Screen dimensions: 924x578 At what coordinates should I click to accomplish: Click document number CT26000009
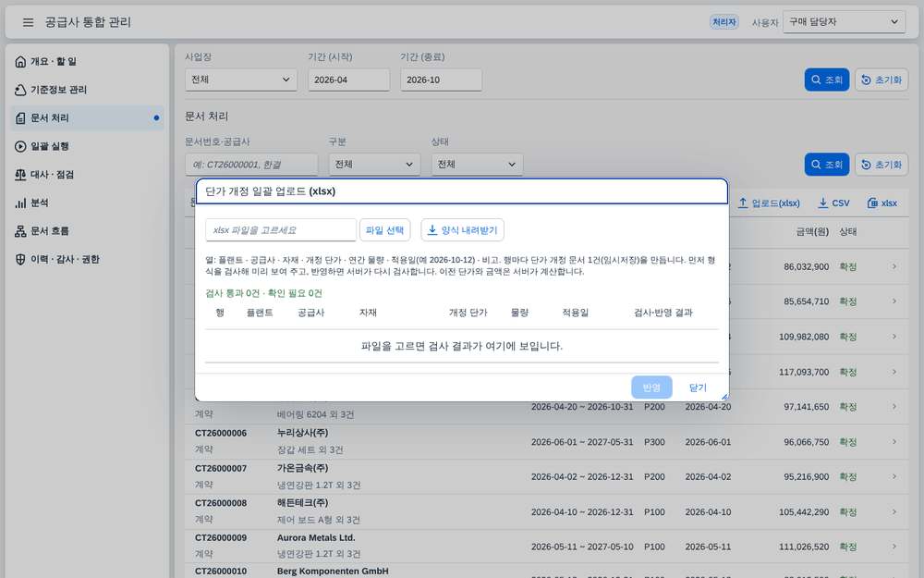[x=221, y=538]
